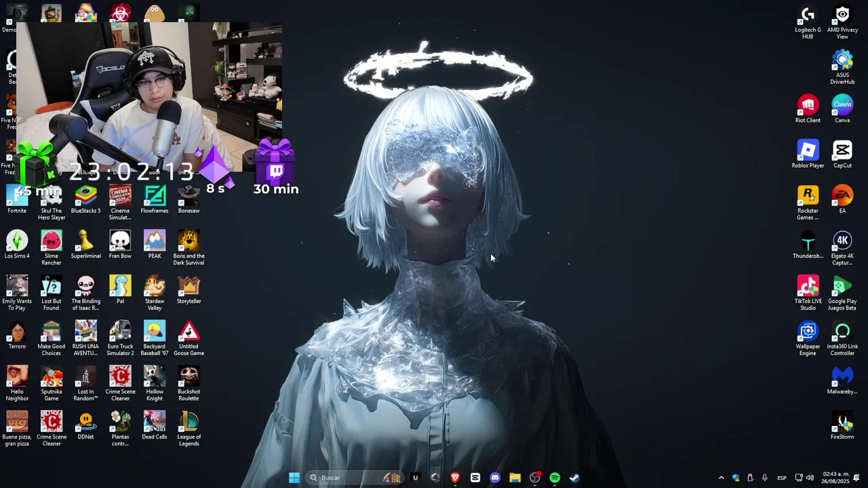The image size is (868, 488).
Task: Select the CapCut desktop shortcut
Action: (x=842, y=155)
